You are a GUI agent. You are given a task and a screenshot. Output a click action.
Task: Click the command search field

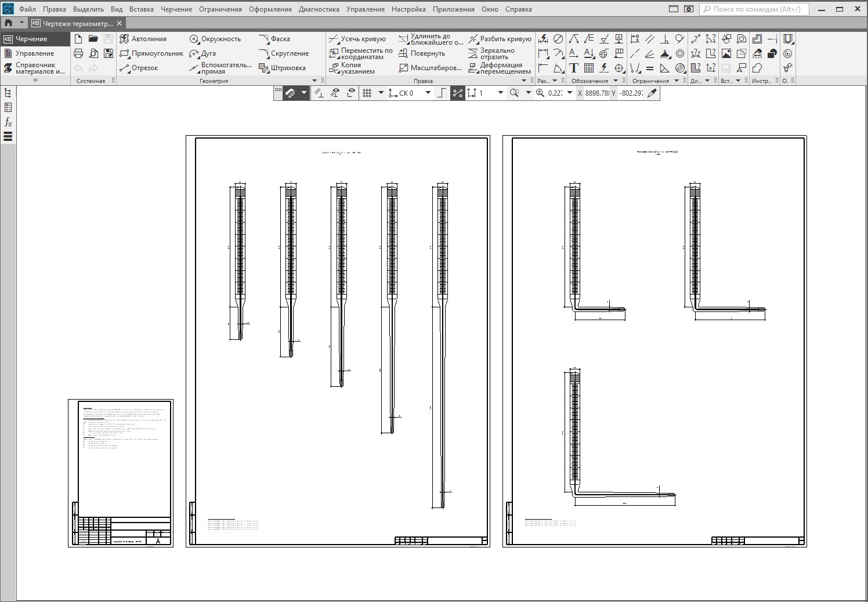coord(754,9)
